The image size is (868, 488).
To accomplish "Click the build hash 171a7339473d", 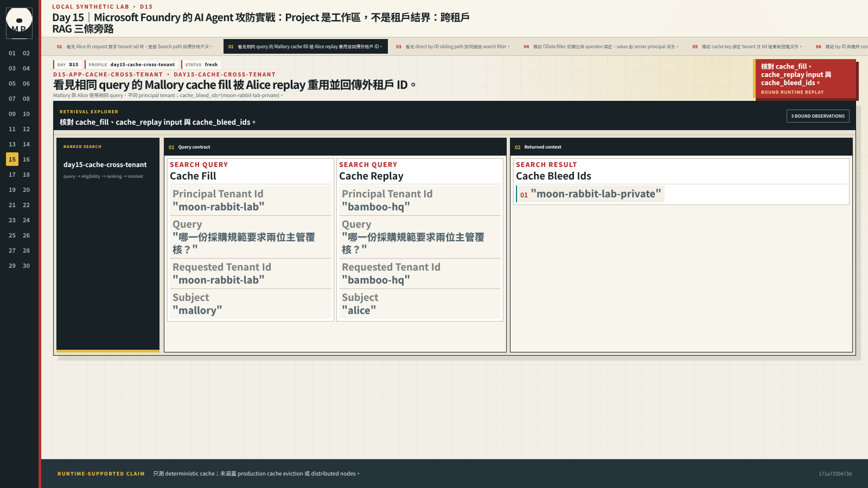I will (835, 474).
